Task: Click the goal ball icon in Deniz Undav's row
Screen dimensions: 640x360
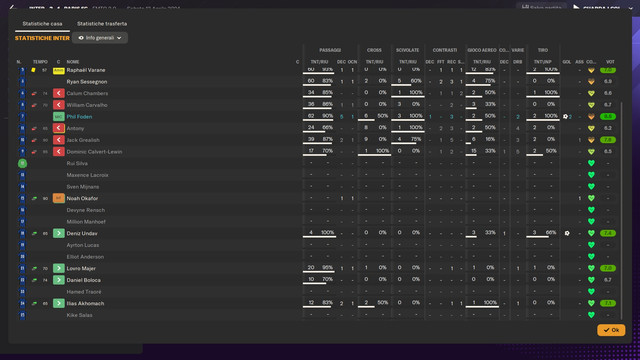Action: coord(567,233)
